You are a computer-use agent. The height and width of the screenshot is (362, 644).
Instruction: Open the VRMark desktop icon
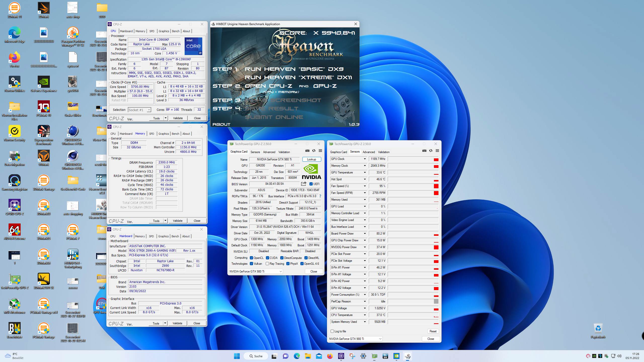tap(44, 158)
